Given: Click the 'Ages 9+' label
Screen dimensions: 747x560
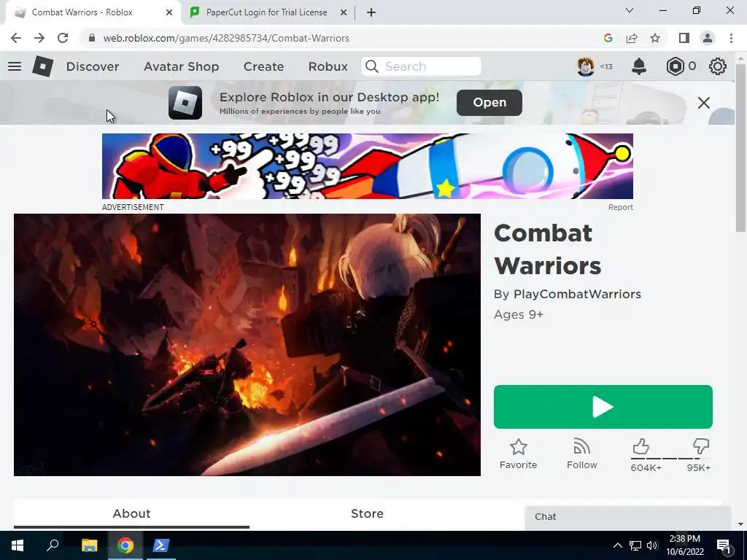Looking at the screenshot, I should 519,315.
